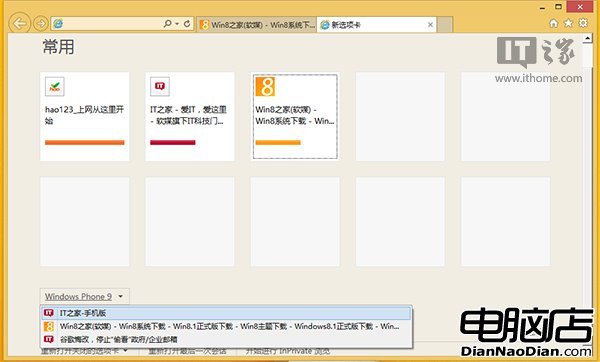
Task: Click the 重新打开关闭的选项卡 link
Action: point(80,351)
